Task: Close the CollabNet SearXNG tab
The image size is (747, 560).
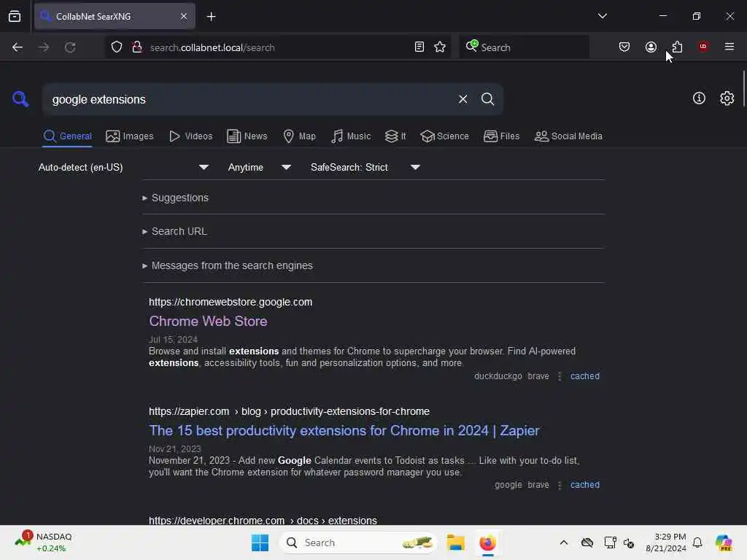Action: (x=183, y=16)
